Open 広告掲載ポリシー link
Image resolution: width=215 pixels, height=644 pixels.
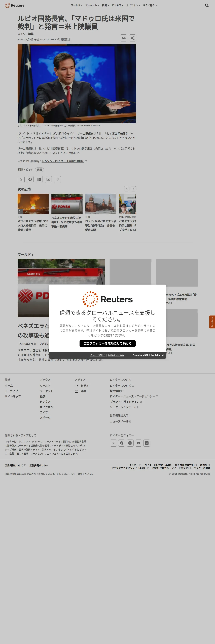click(x=39, y=465)
